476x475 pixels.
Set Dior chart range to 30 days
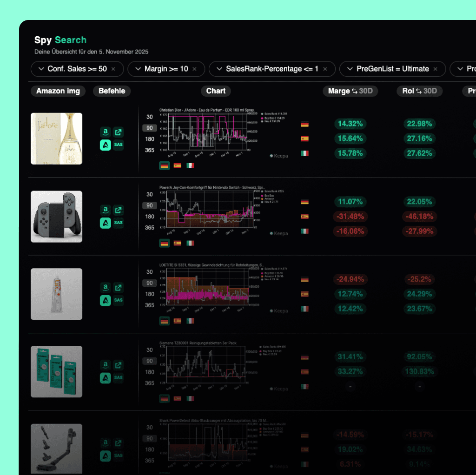[x=150, y=117]
